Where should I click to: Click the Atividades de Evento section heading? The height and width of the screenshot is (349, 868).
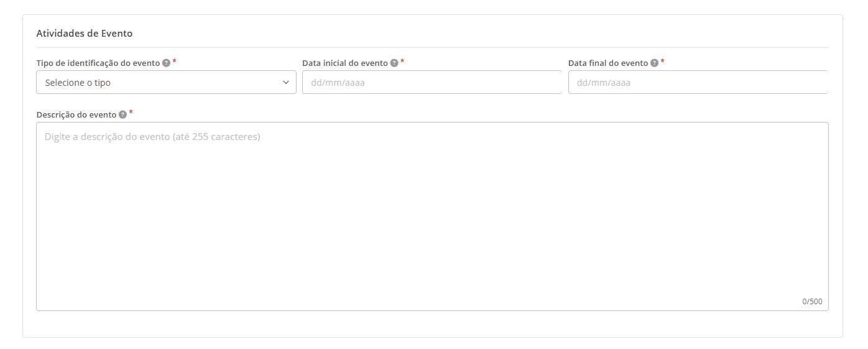click(x=85, y=34)
